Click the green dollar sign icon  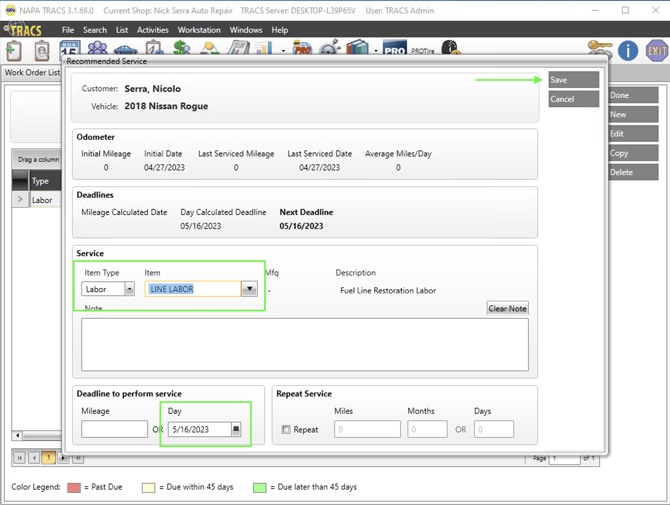(182, 49)
